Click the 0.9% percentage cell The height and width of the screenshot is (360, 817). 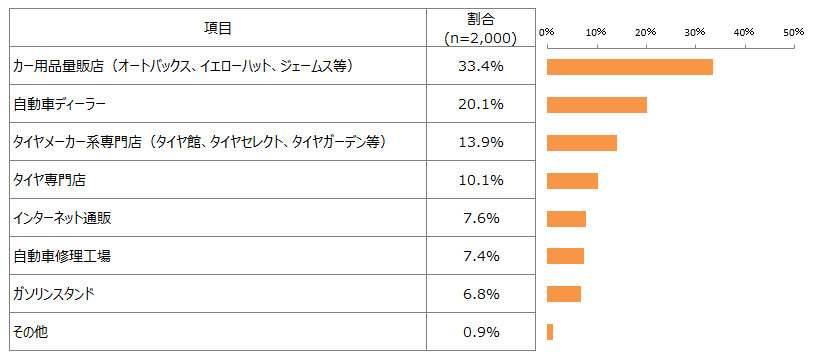pos(480,332)
